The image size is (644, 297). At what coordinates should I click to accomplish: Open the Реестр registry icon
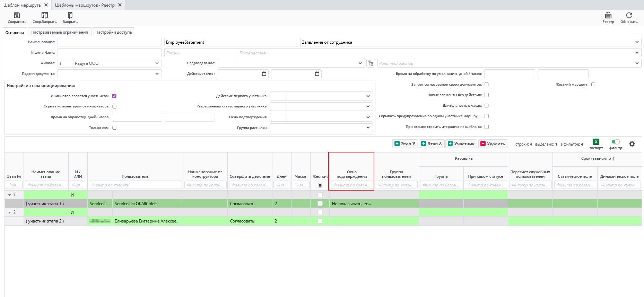point(608,15)
